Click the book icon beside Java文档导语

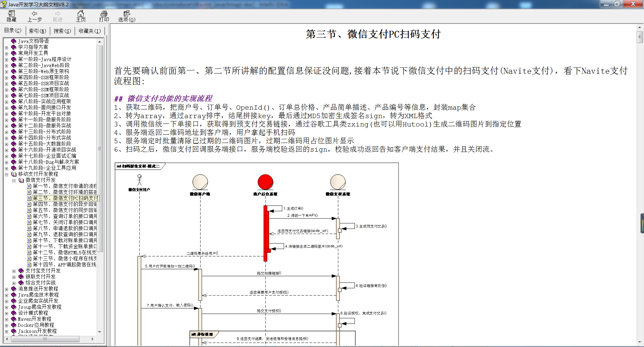point(14,41)
